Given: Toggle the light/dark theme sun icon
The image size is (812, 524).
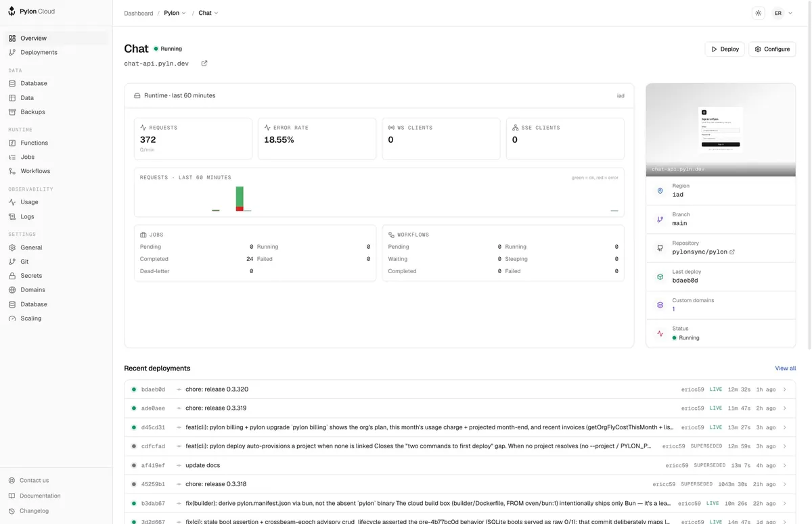Looking at the screenshot, I should [x=759, y=13].
